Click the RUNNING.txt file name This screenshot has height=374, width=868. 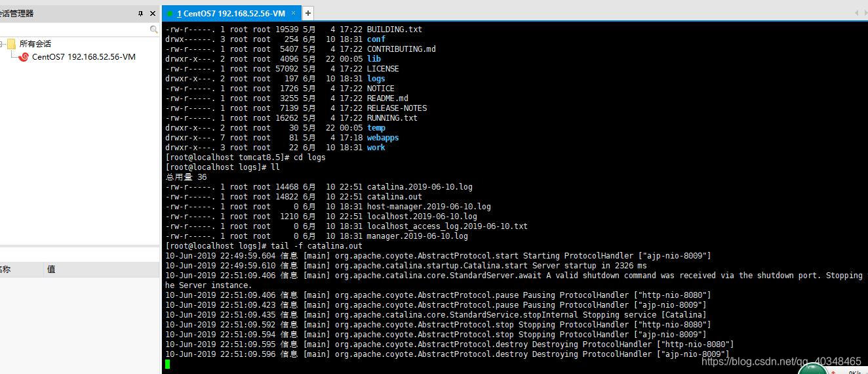click(x=392, y=118)
